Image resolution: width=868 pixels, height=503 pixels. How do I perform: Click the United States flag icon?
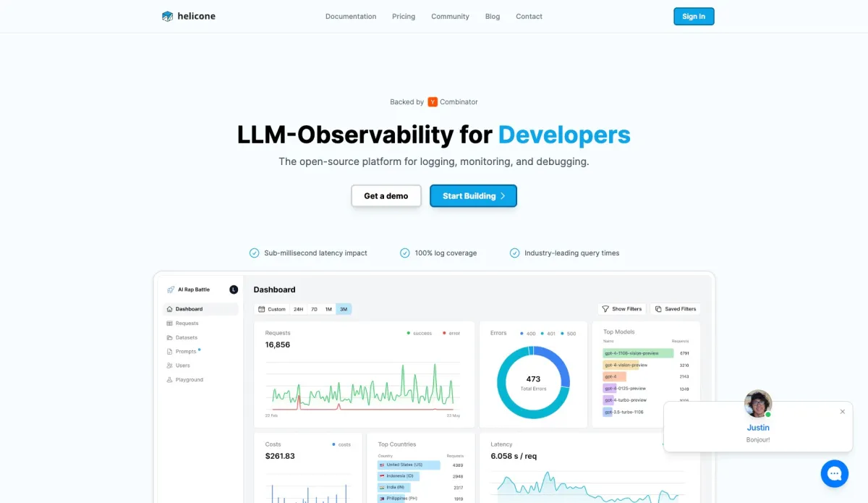[382, 465]
